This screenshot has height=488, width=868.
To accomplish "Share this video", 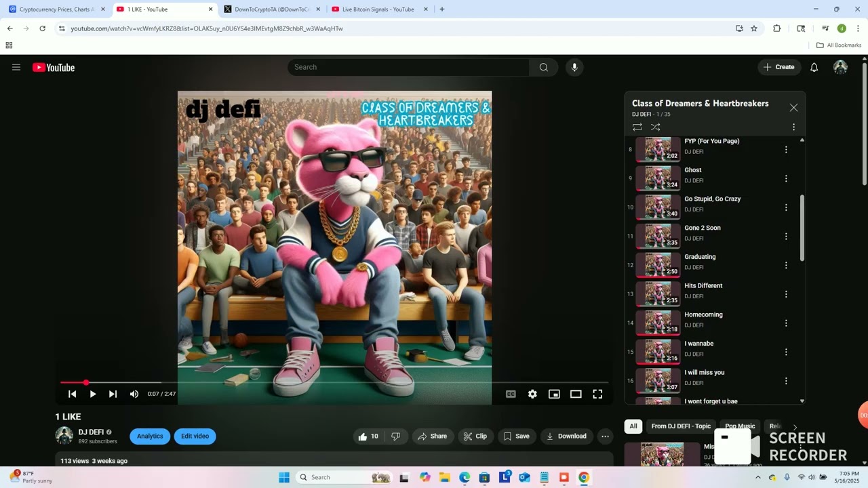I will [432, 436].
